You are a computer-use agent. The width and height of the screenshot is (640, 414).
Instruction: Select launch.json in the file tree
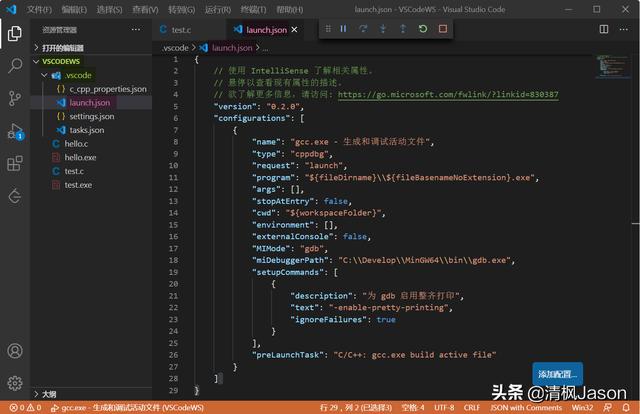tap(91, 102)
